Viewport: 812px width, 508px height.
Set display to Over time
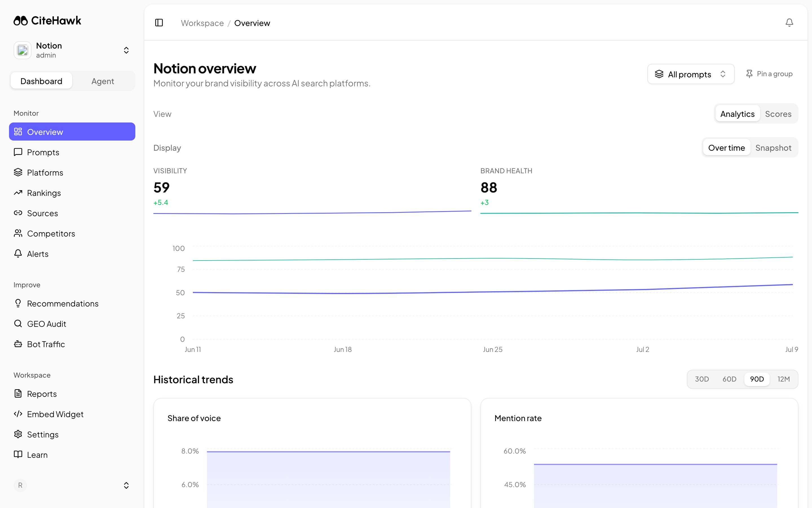point(727,148)
